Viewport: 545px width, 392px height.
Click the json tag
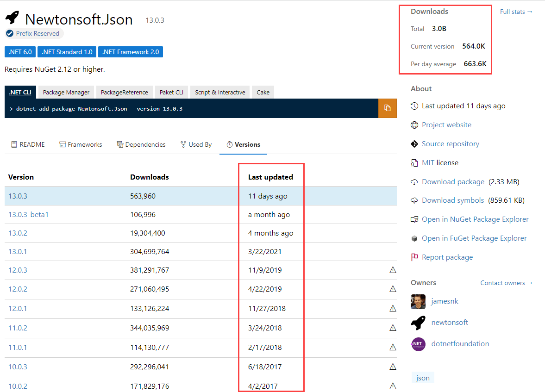(423, 378)
